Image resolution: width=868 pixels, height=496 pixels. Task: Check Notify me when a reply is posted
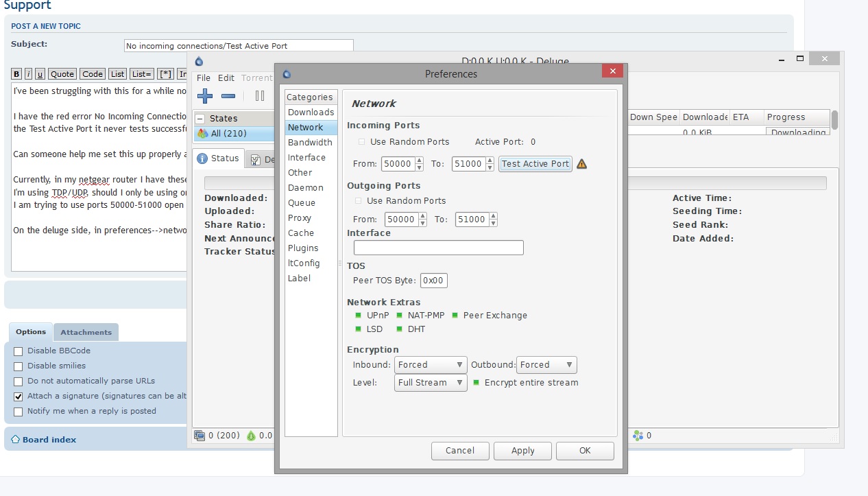pos(19,412)
